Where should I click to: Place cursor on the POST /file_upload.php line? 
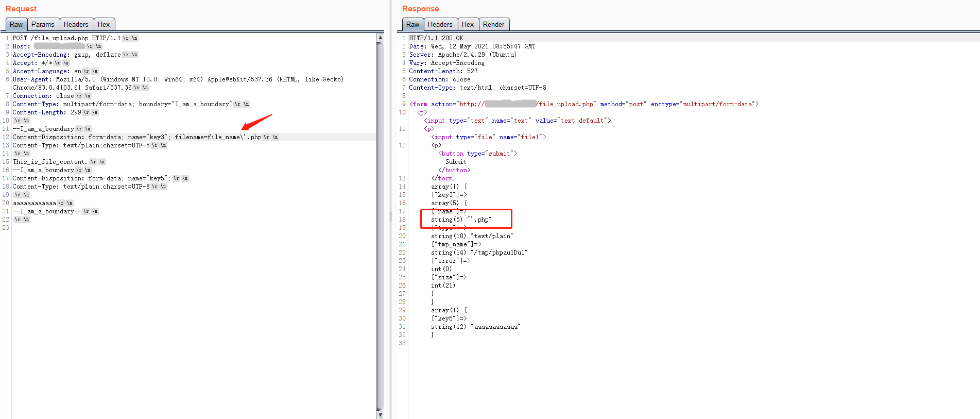coord(66,38)
